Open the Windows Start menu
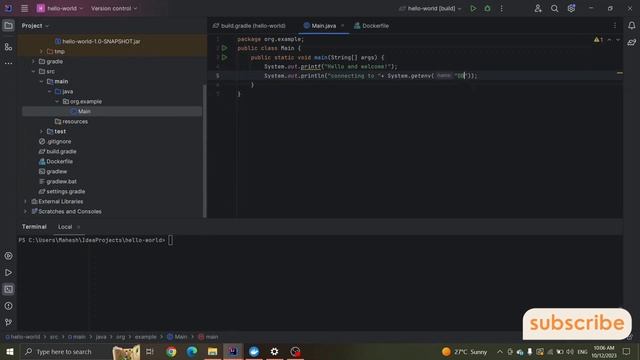 (9, 351)
